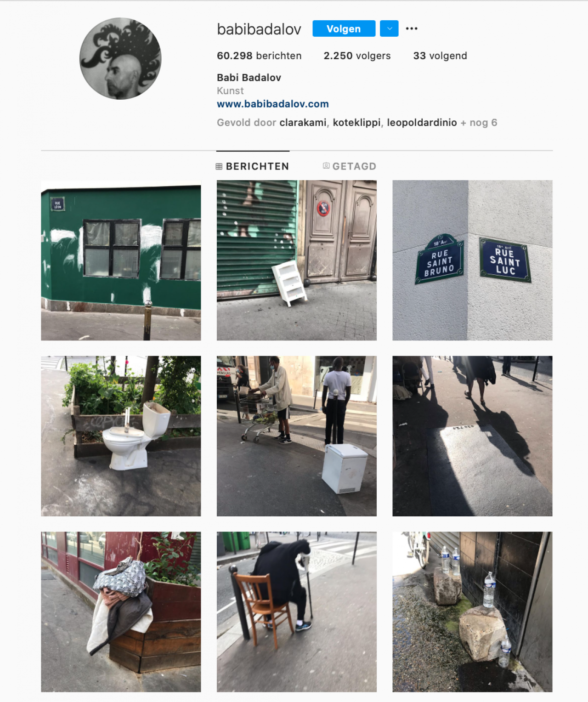Open clarakami follower profile
The image size is (588, 702).
point(303,123)
